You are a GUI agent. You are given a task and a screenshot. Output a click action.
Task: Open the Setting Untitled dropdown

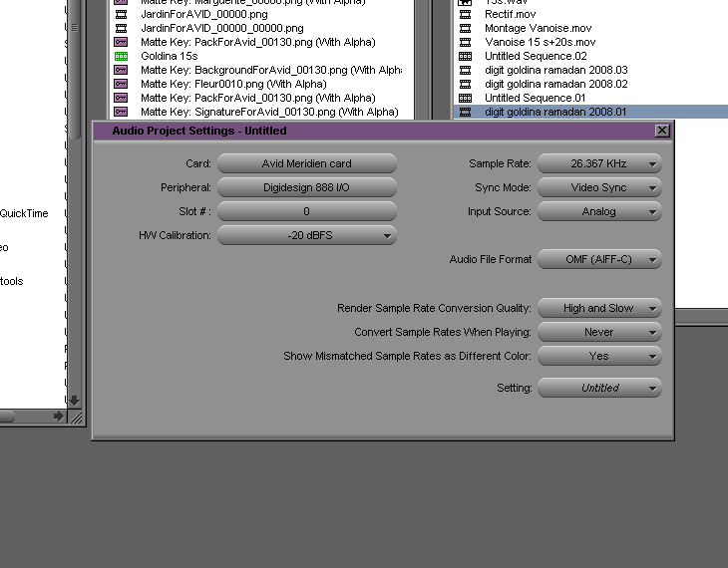click(599, 388)
